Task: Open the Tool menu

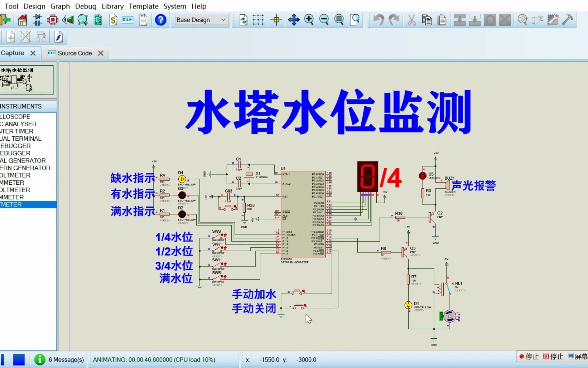Action: 11,6
